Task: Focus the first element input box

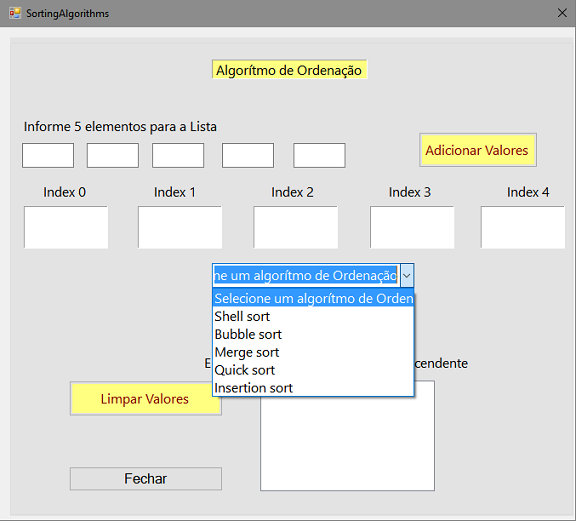Action: [48, 155]
